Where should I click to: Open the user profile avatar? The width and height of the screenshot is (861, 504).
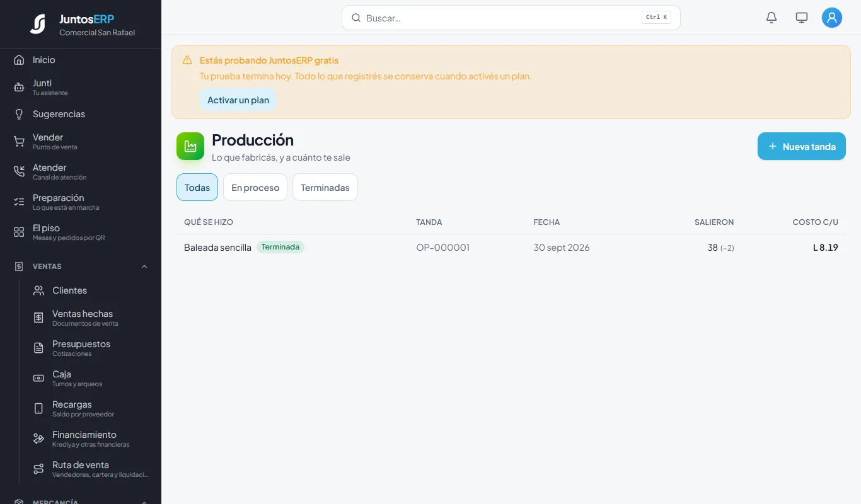click(832, 18)
